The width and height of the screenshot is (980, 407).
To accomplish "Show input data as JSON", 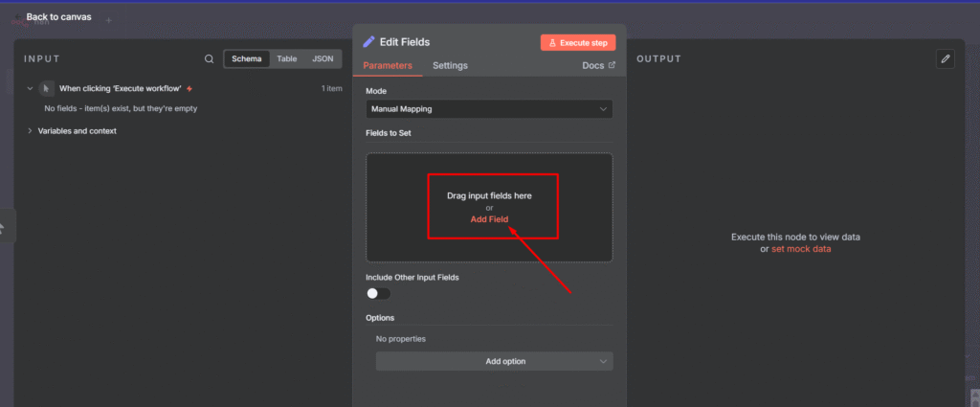I will coord(323,59).
